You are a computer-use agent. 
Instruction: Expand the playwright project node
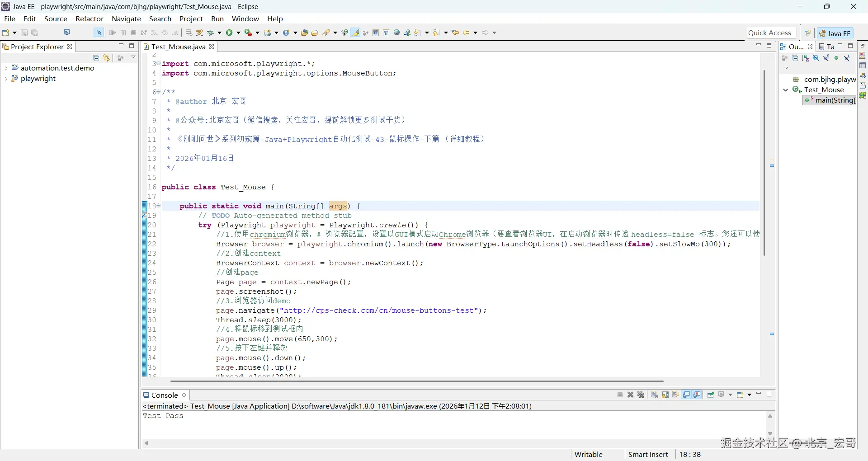(6, 79)
